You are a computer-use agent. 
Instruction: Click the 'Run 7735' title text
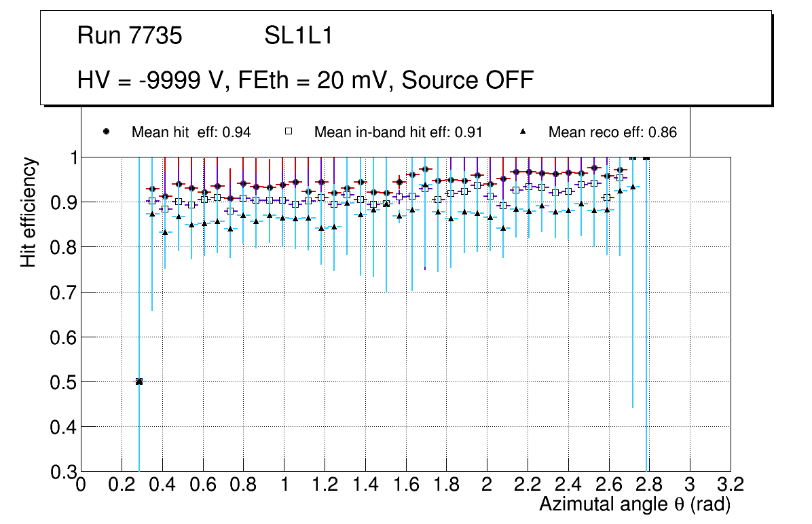[x=130, y=36]
